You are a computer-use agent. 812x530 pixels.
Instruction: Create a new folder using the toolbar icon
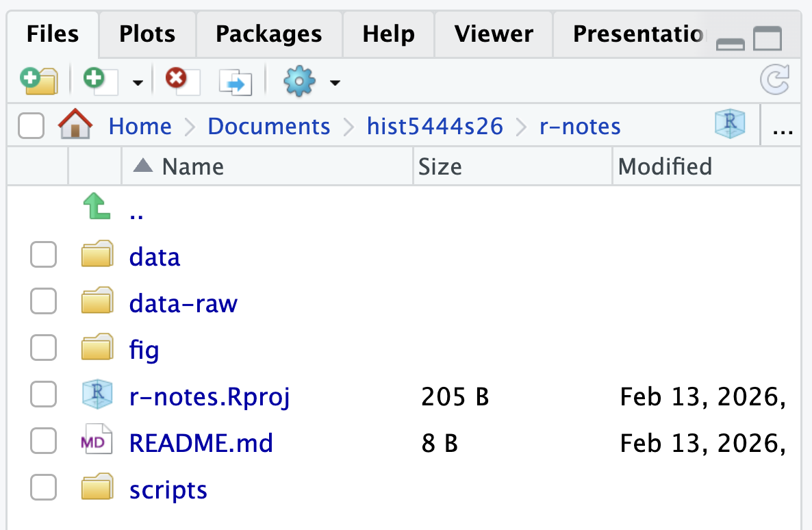[39, 81]
